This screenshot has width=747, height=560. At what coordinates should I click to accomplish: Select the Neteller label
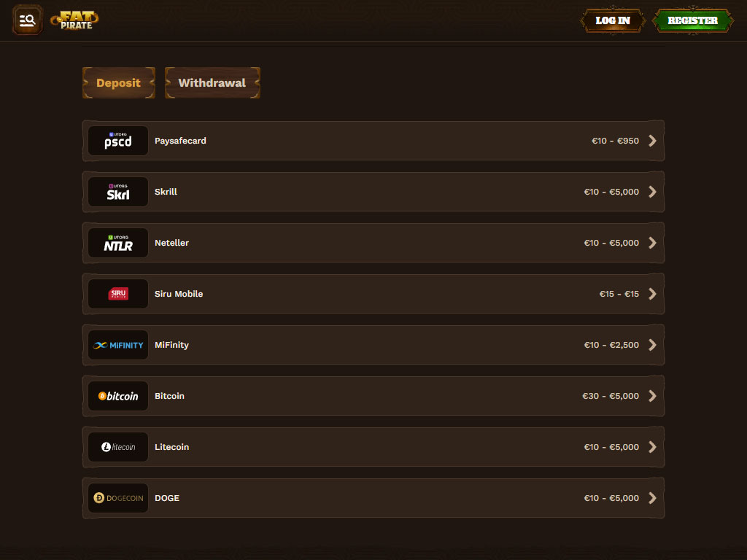pyautogui.click(x=172, y=243)
